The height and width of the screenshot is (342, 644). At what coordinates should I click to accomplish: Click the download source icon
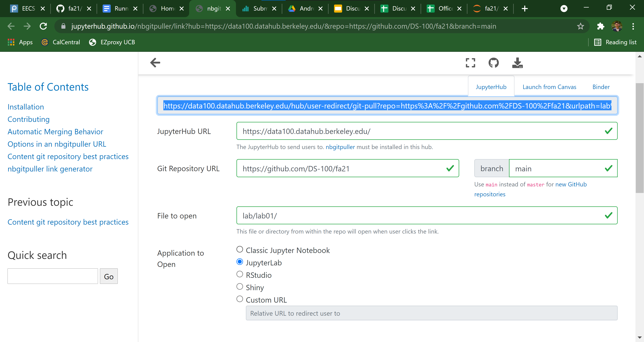[x=517, y=63]
